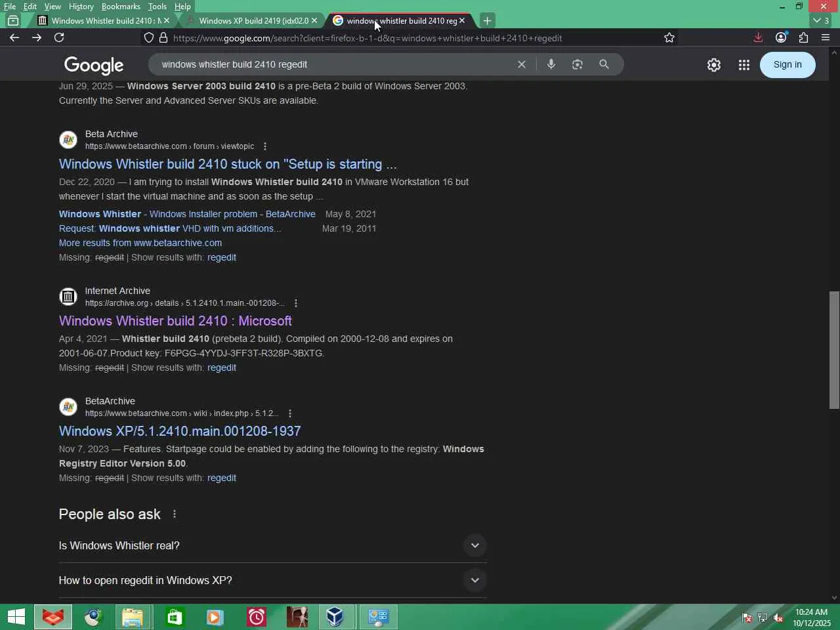The height and width of the screenshot is (630, 840).
Task: Open VirtualBox from the taskbar
Action: 335,617
